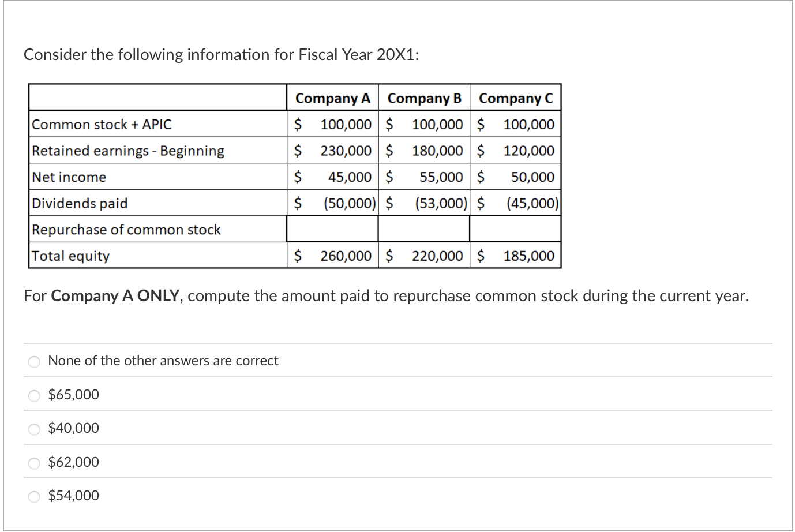Click the $65,000 answer label text
Screen dimensions: 795x532
point(73,394)
